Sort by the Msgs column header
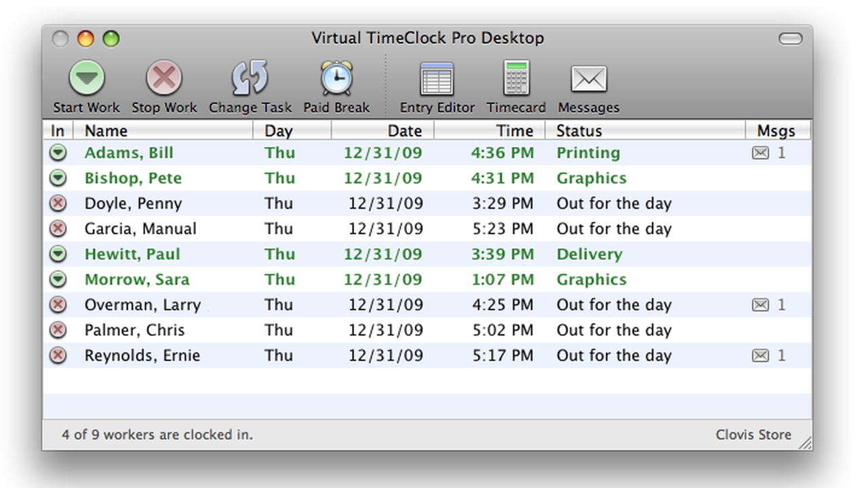This screenshot has height=488, width=868. coord(778,131)
